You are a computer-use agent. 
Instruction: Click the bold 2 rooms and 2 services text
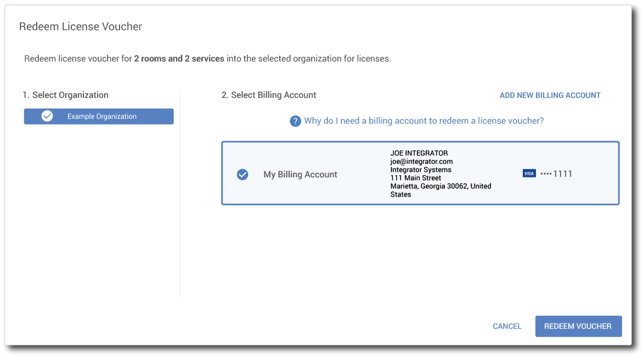click(x=179, y=59)
